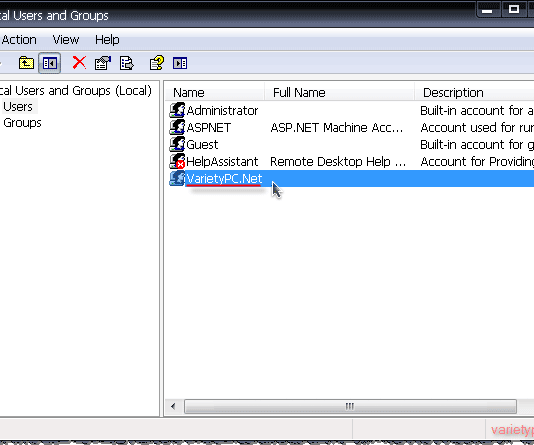534x445 pixels.
Task: Select the Users node in the tree
Action: [18, 107]
